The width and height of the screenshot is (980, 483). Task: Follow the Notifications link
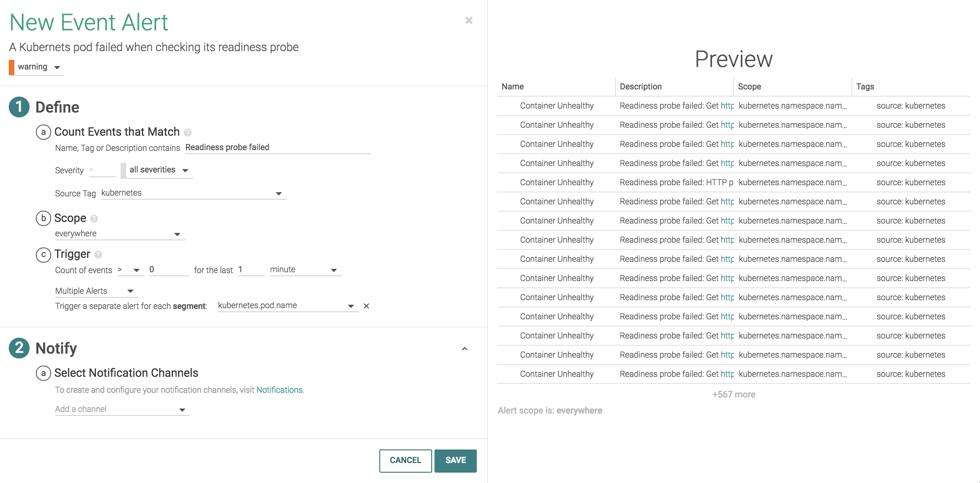280,390
